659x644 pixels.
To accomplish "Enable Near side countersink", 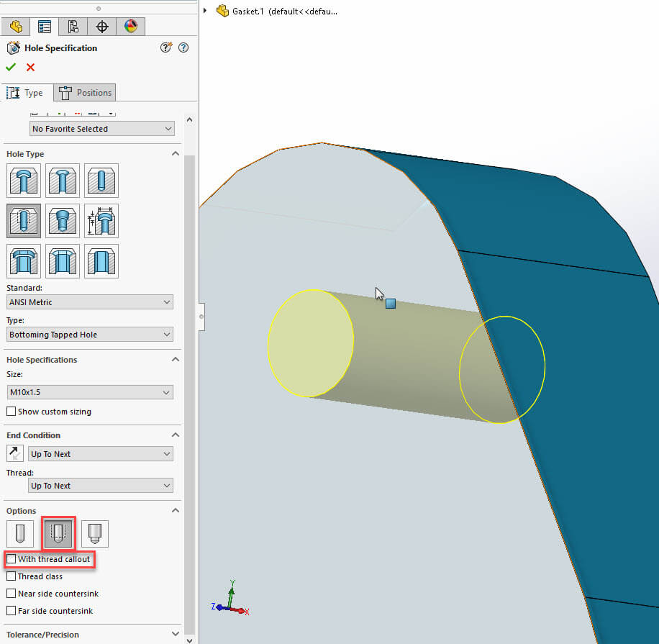I will [x=11, y=594].
